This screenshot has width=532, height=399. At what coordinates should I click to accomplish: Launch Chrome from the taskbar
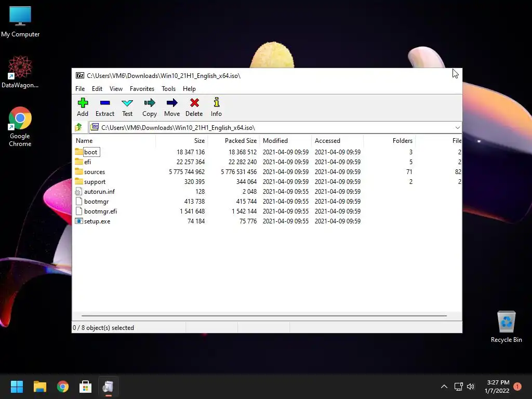tap(63, 387)
